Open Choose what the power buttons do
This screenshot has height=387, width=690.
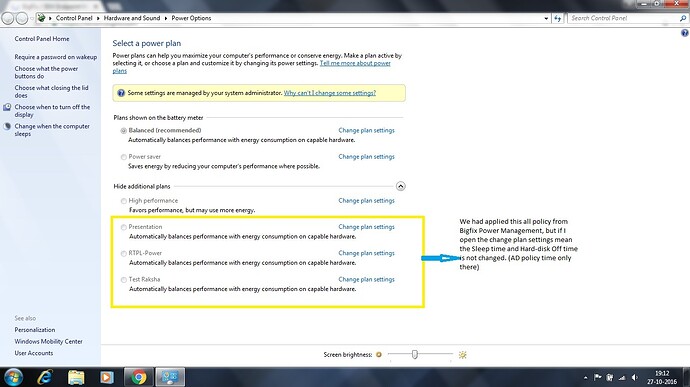46,72
